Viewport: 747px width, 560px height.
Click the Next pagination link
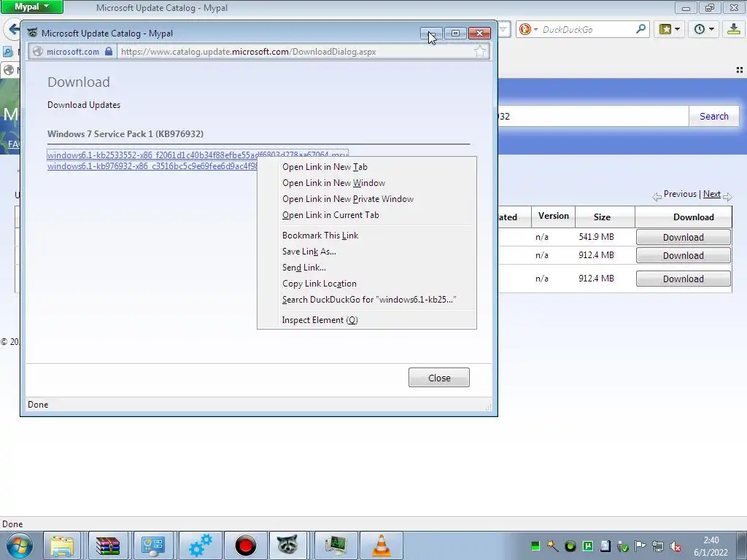click(x=712, y=194)
